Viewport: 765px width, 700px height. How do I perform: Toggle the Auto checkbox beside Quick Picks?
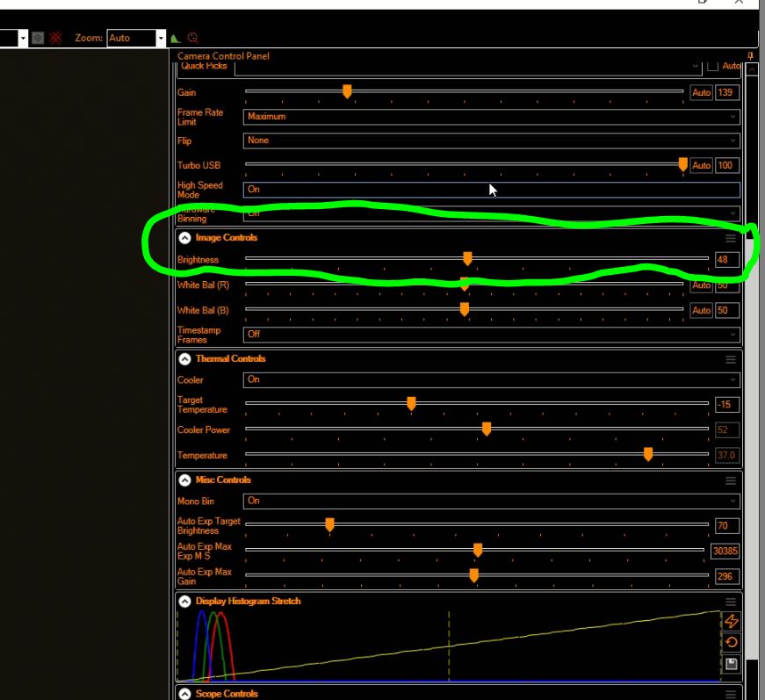[x=713, y=66]
